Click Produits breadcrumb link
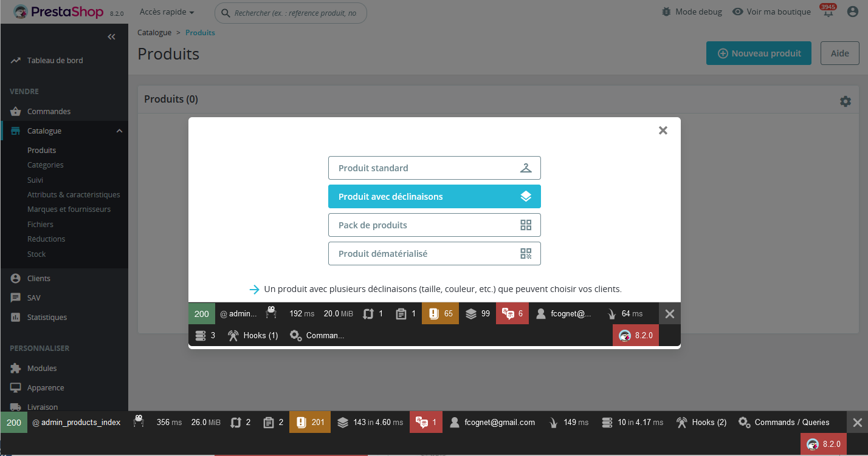 pos(200,33)
